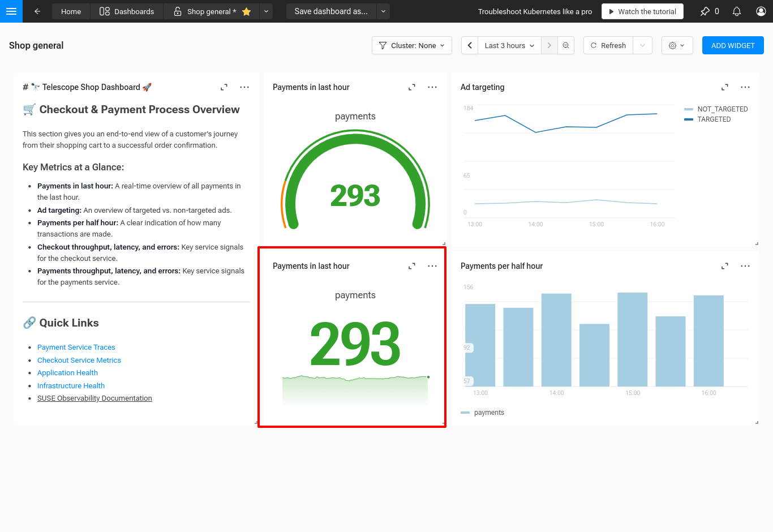Click the pin icon in top bar
Image resolution: width=773 pixels, height=532 pixels.
click(705, 11)
